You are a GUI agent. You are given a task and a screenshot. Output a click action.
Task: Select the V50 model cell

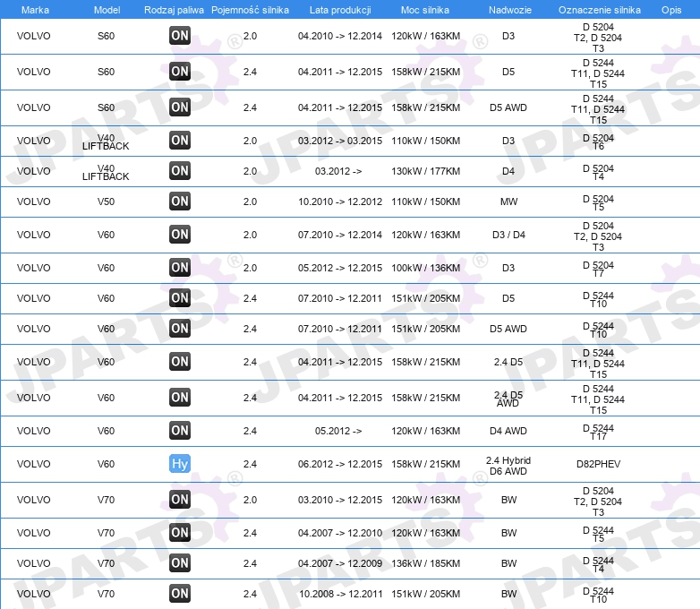tap(106, 202)
